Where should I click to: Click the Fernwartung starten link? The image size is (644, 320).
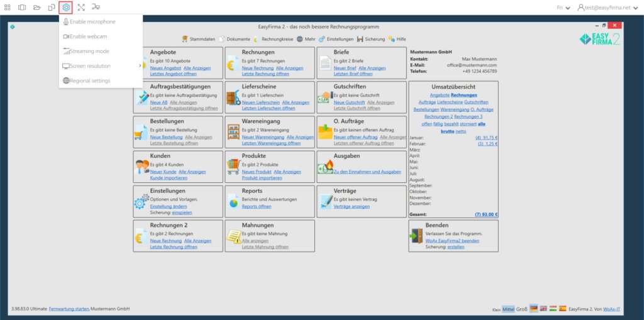[x=69, y=309]
